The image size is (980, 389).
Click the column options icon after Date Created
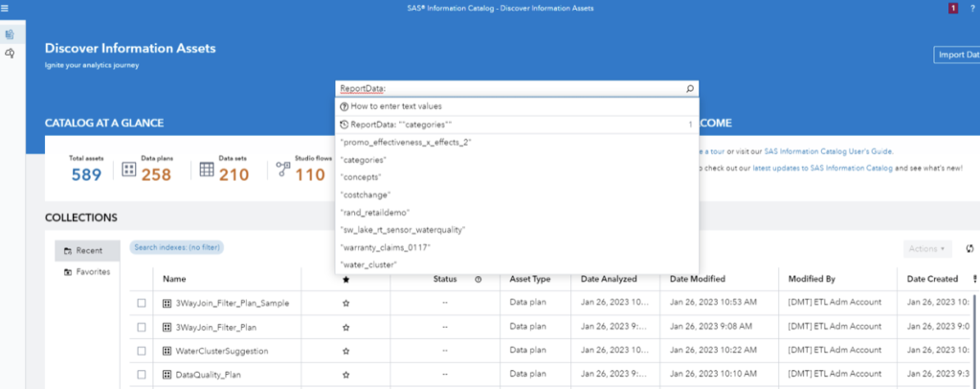[974, 279]
